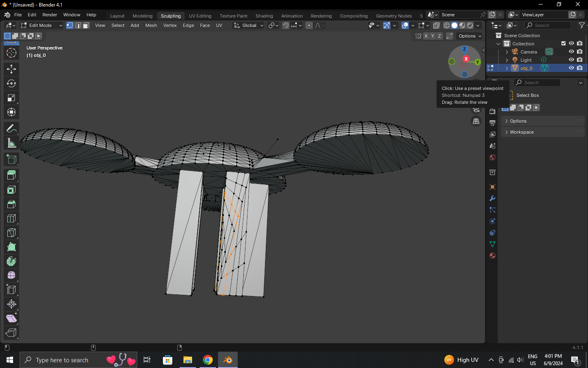The height and width of the screenshot is (368, 588).
Task: Open the File menu
Action: (x=18, y=15)
